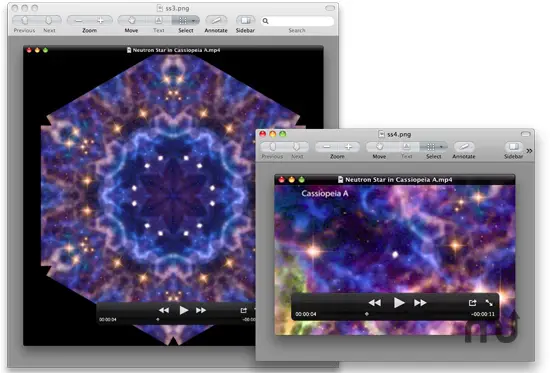Click the play button in the Cassiopeia A video
Viewport: 550px width, 373px height.
pos(398,302)
